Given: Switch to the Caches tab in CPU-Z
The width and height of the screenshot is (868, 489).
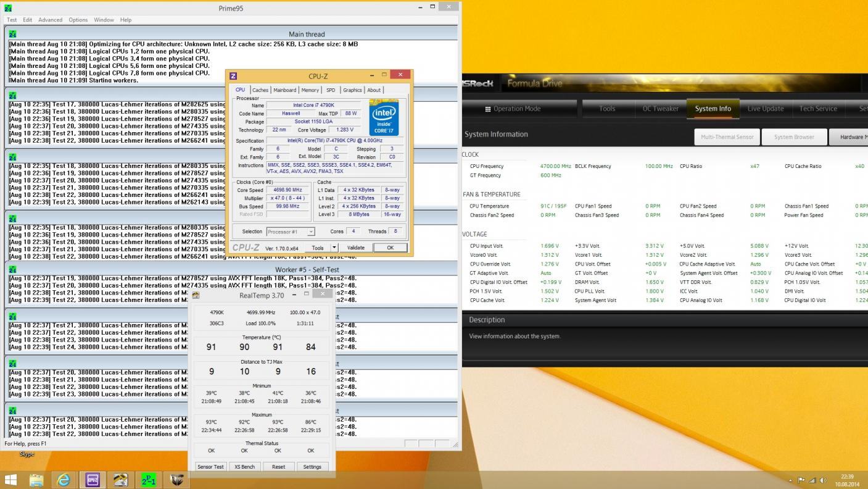Looking at the screenshot, I should [260, 90].
